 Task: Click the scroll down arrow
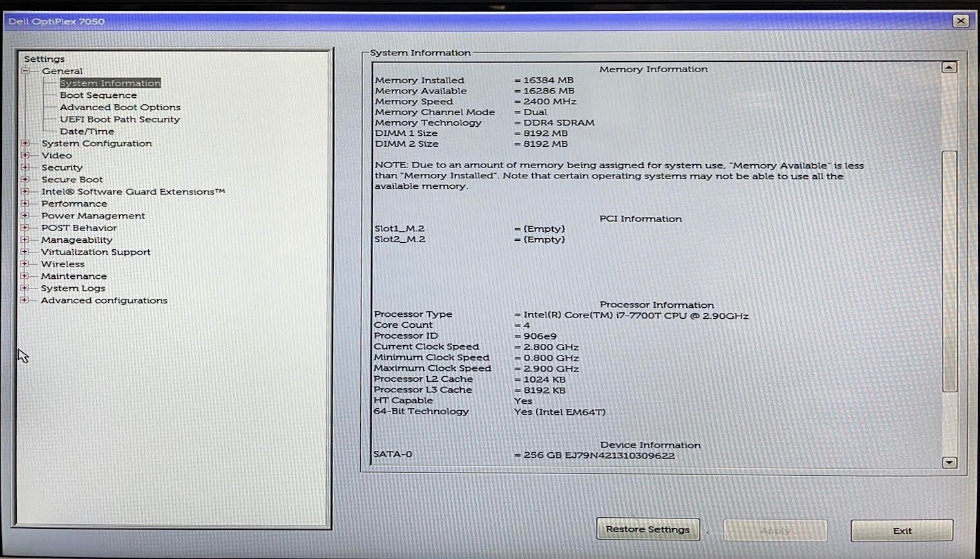pyautogui.click(x=949, y=462)
